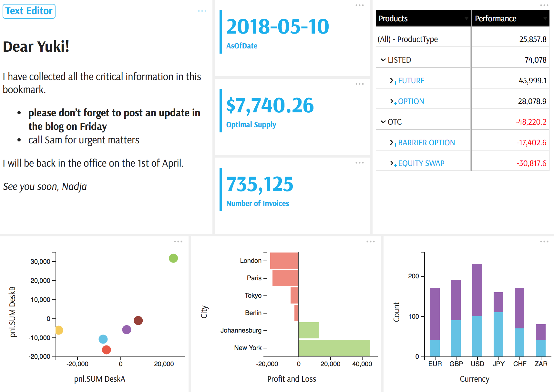Click the 25,857.8 performance value
The height and width of the screenshot is (392, 554).
point(533,39)
